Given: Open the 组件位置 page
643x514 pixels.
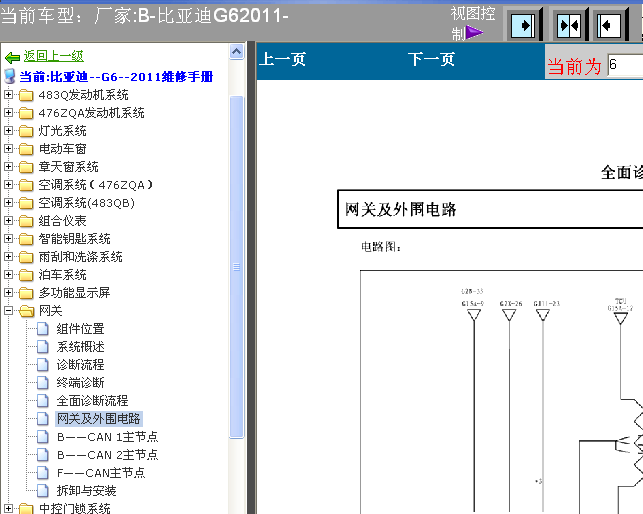Looking at the screenshot, I should tap(80, 329).
